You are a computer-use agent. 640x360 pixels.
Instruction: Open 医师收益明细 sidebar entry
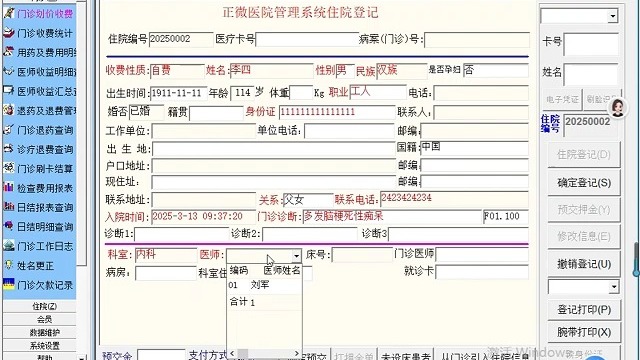click(39, 72)
